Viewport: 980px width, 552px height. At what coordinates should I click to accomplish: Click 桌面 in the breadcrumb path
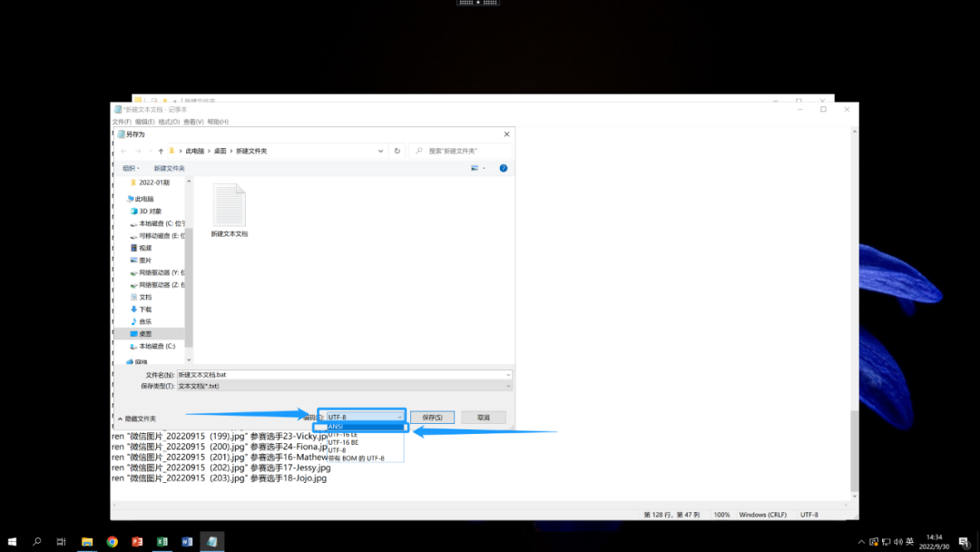220,152
